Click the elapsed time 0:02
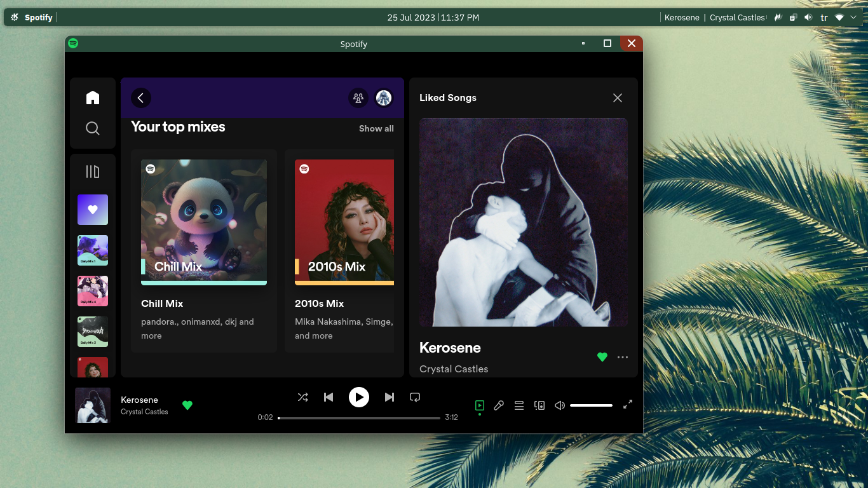Image resolution: width=868 pixels, height=488 pixels. pyautogui.click(x=265, y=417)
